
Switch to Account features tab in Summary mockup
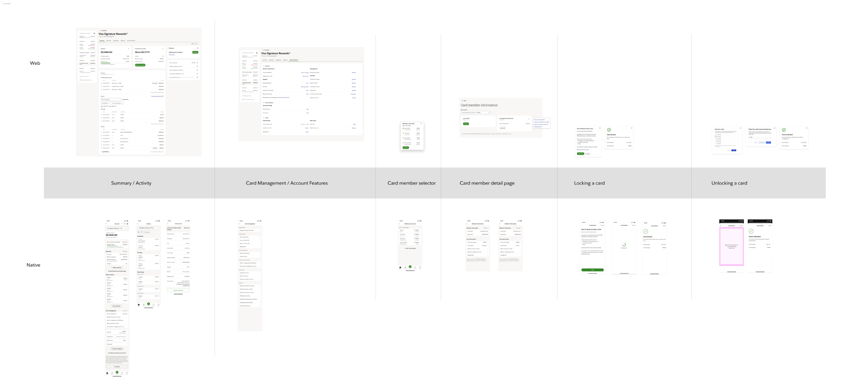[131, 40]
